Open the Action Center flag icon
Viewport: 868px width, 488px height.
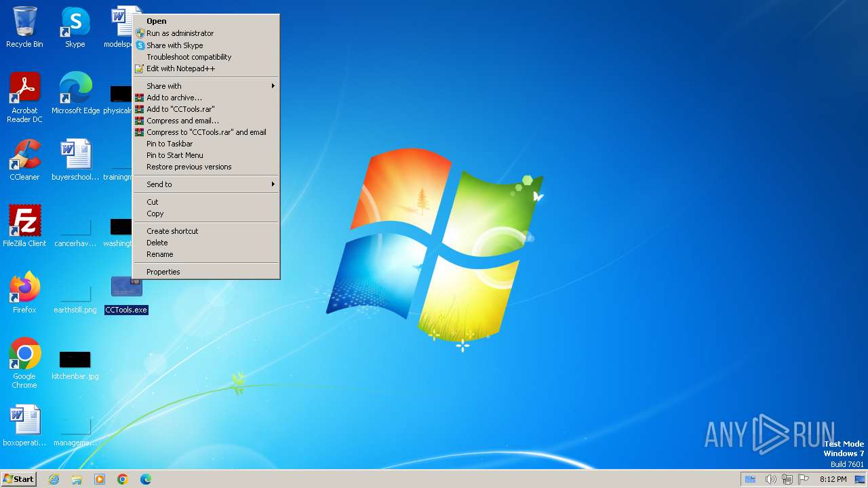[804, 479]
